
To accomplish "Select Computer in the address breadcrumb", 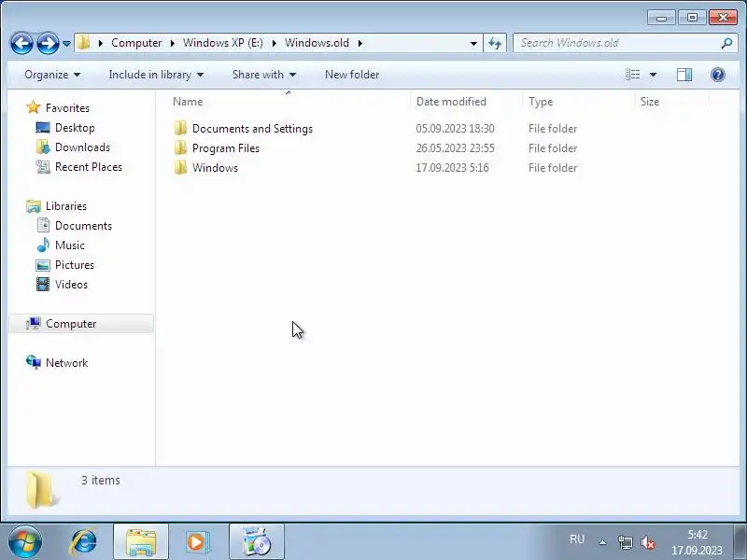I will point(136,43).
